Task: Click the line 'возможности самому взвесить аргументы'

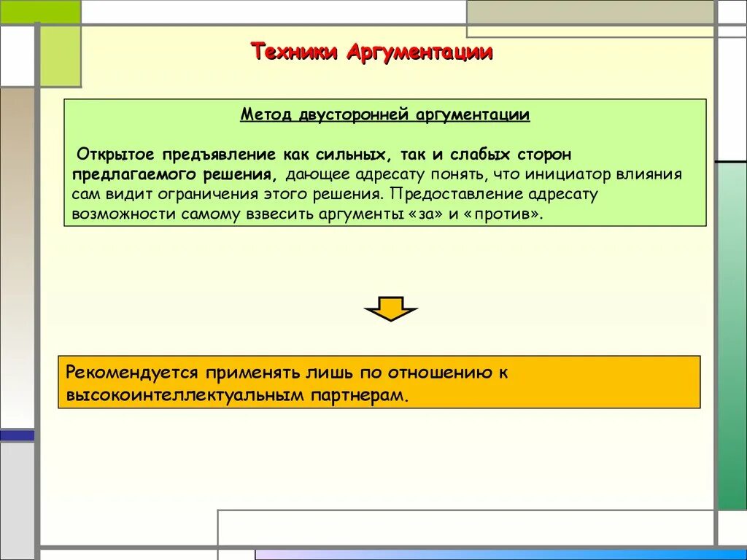Action: point(238,214)
